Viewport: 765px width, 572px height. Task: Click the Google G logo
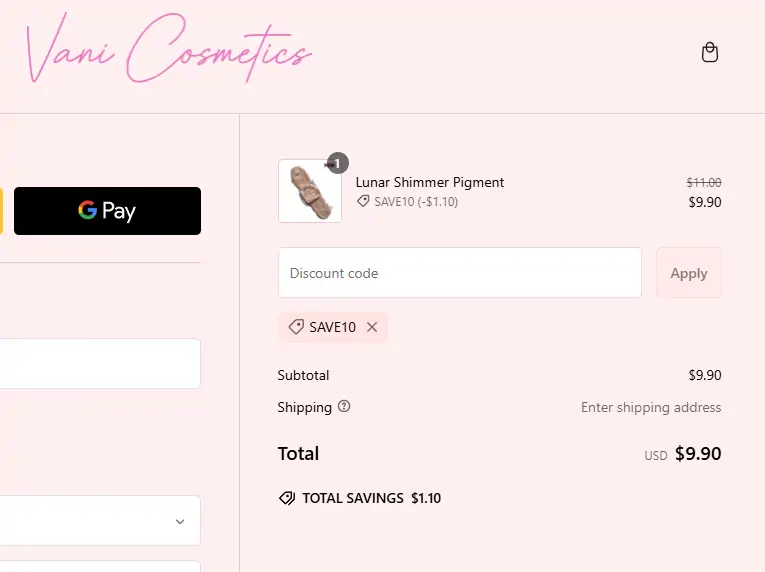click(x=88, y=211)
